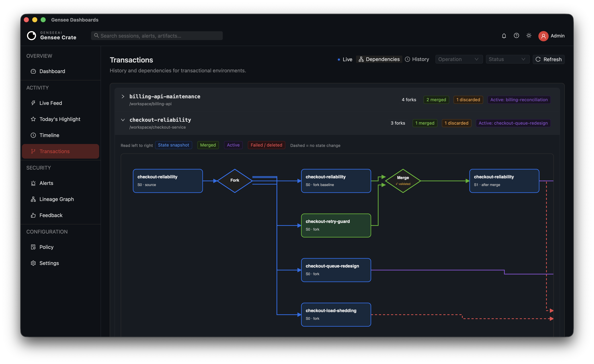The image size is (594, 364).
Task: Click the Active: checkout-queue-redesign badge
Action: pos(513,123)
